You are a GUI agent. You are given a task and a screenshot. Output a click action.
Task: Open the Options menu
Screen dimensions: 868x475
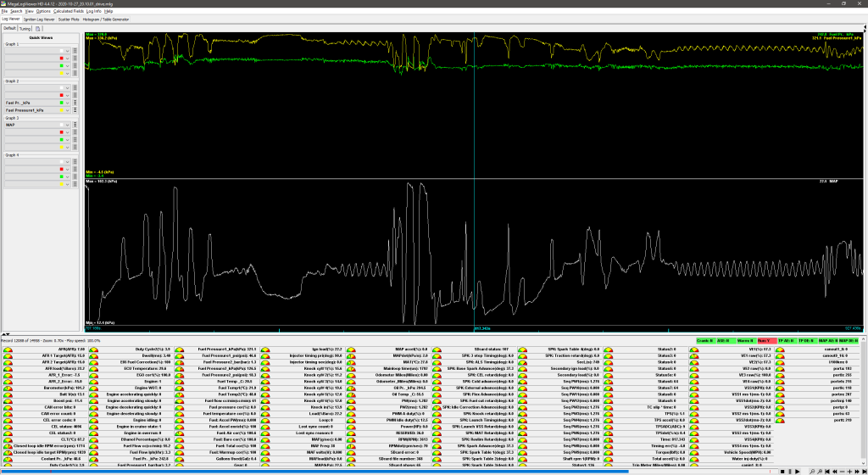click(43, 11)
